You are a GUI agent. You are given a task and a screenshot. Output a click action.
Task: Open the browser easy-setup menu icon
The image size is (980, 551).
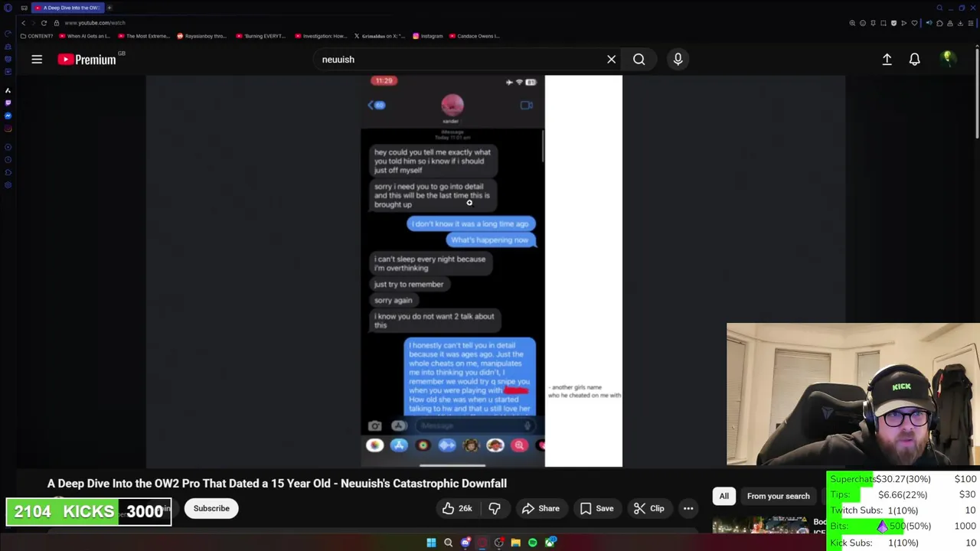tap(969, 23)
